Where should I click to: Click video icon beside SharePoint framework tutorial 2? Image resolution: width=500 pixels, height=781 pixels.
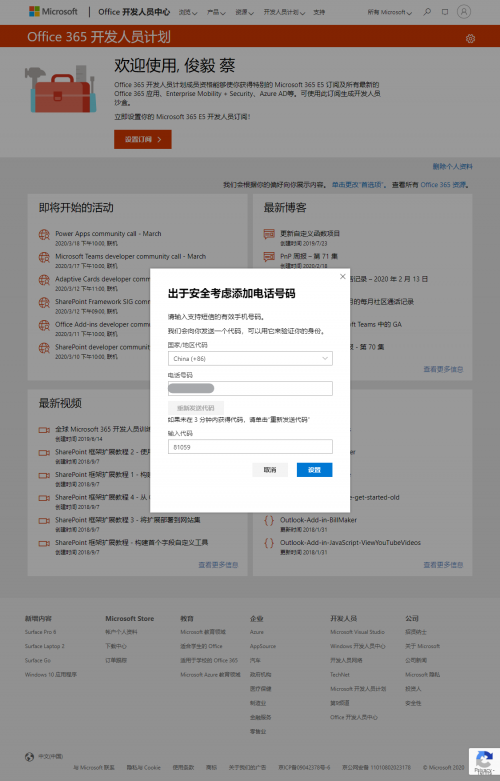(x=44, y=453)
